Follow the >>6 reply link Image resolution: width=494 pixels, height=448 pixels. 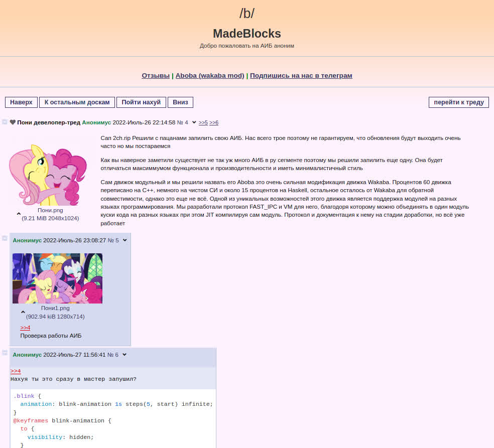pos(214,122)
